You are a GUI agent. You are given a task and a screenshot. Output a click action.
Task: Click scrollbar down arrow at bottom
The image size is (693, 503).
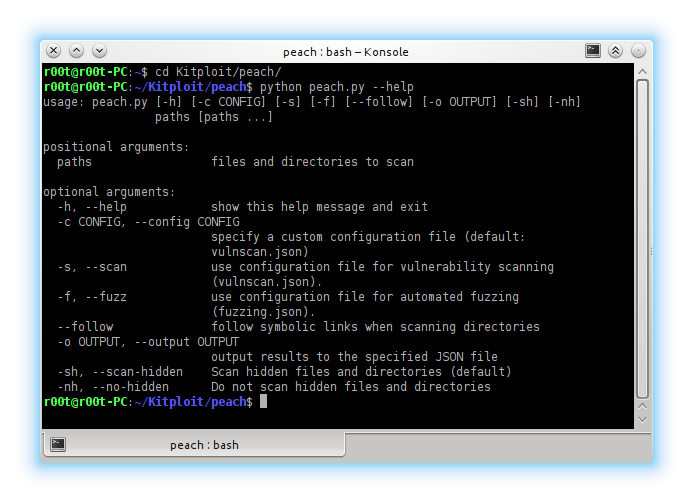(643, 419)
